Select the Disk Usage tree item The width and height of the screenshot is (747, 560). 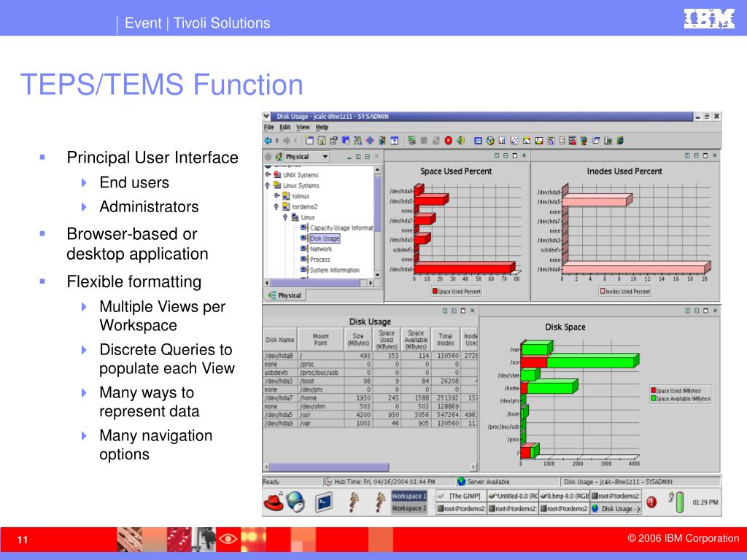pyautogui.click(x=325, y=238)
